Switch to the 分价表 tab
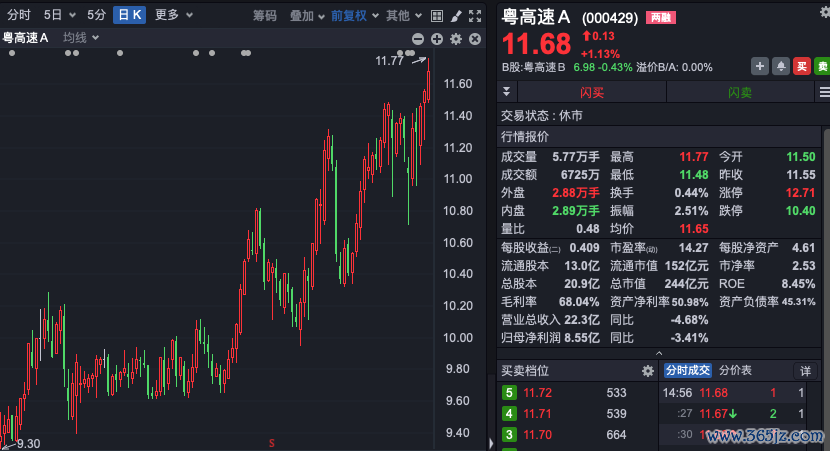The image size is (830, 451). (x=735, y=370)
